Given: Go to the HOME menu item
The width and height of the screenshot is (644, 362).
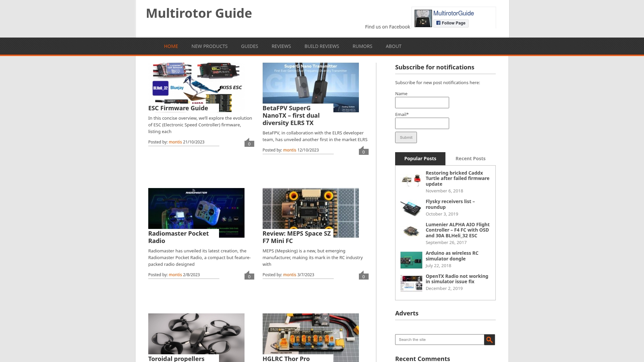Looking at the screenshot, I should coord(171,46).
